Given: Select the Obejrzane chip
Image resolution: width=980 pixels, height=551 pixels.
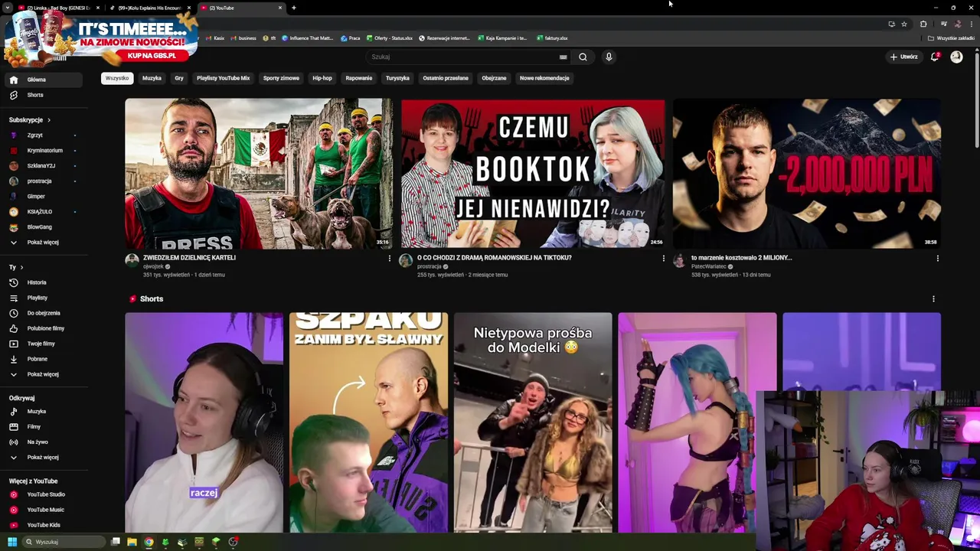Looking at the screenshot, I should coord(494,78).
